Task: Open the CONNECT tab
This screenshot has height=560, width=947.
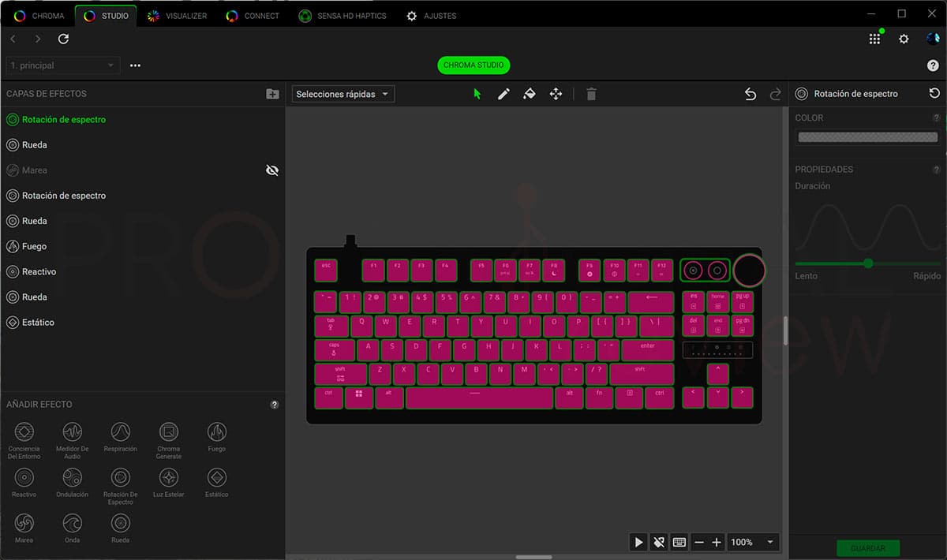Action: (253, 16)
